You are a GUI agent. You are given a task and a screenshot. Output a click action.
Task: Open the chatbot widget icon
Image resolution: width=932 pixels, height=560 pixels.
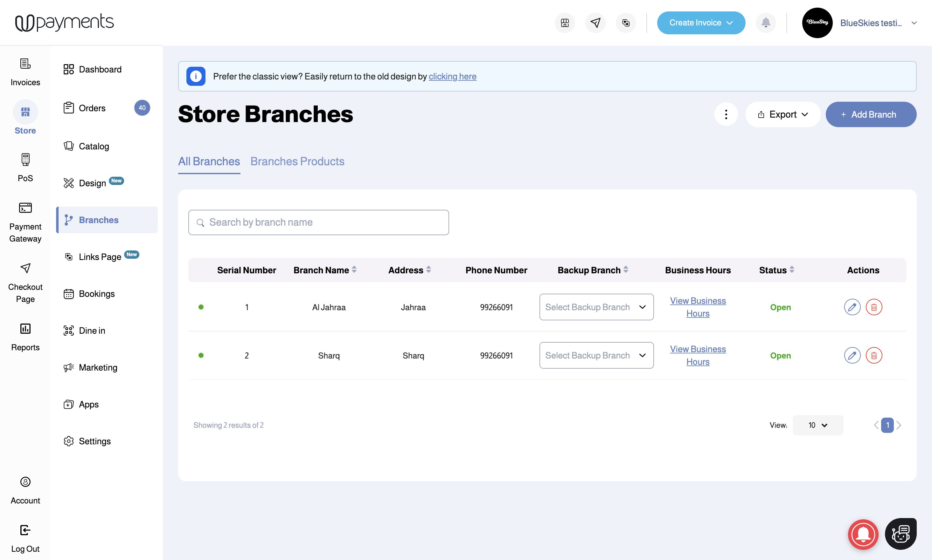(x=900, y=534)
